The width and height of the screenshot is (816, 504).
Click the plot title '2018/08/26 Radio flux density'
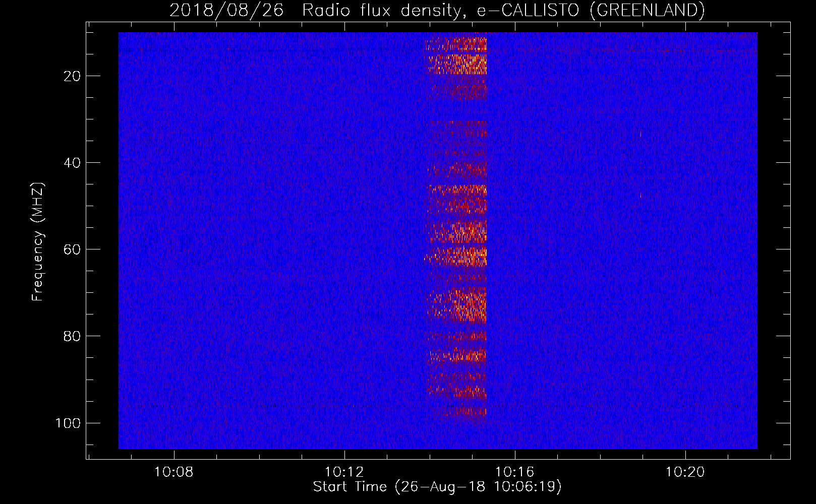pyautogui.click(x=437, y=10)
